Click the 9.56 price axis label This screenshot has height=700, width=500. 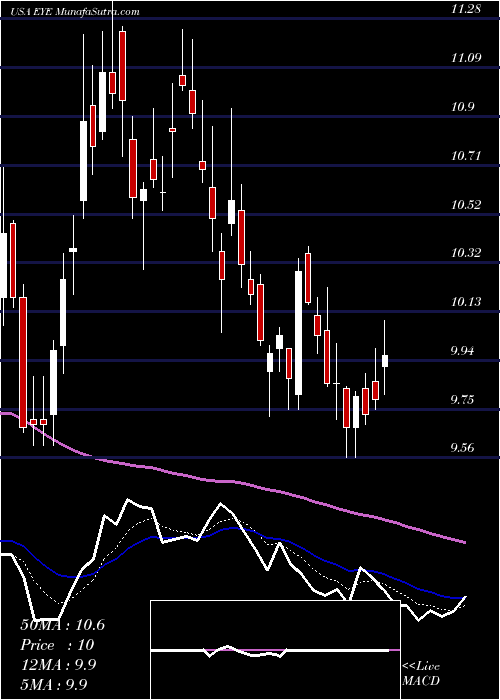pos(463,448)
